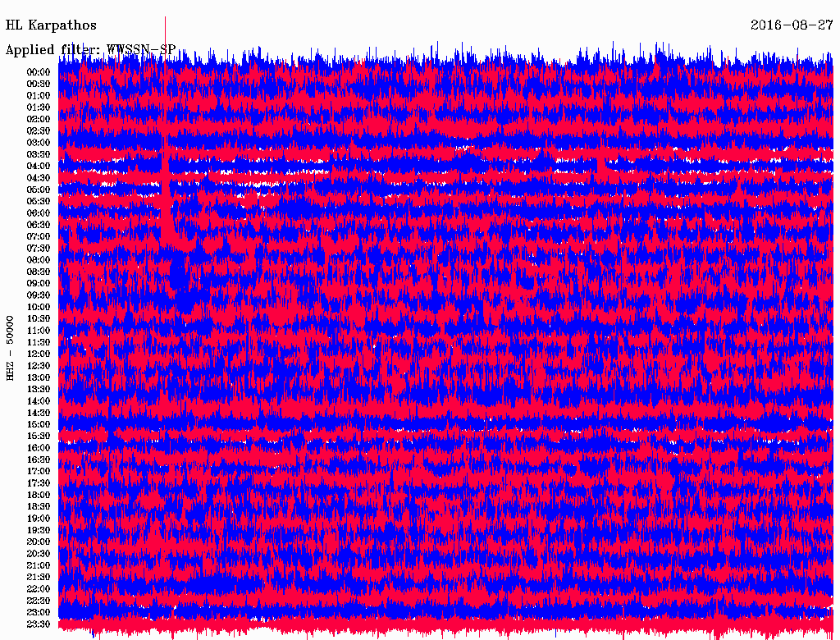Viewport: 840px width, 640px height.
Task: Select the 04:00 time label
Action: tap(39, 167)
